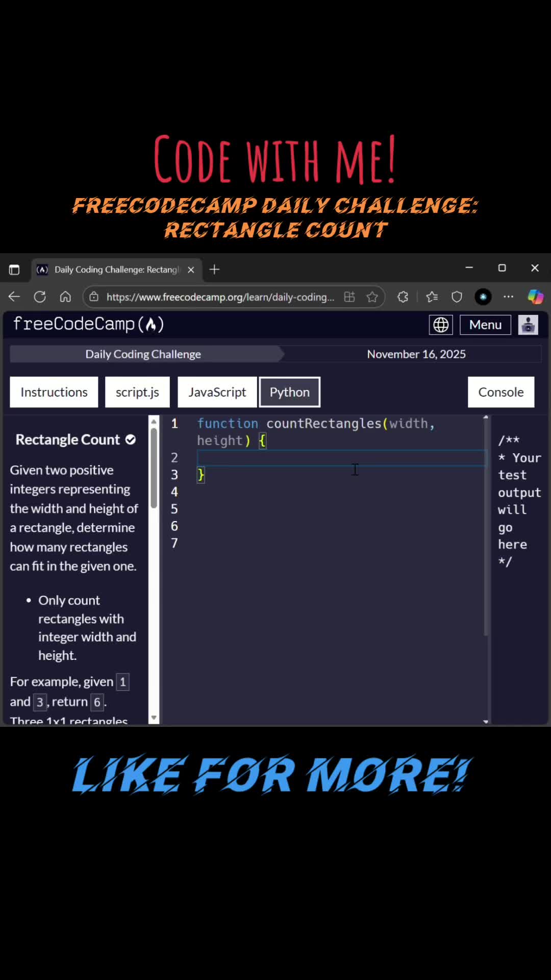Open browser settings and more menu
Viewport: 551px width, 980px height.
(x=509, y=297)
